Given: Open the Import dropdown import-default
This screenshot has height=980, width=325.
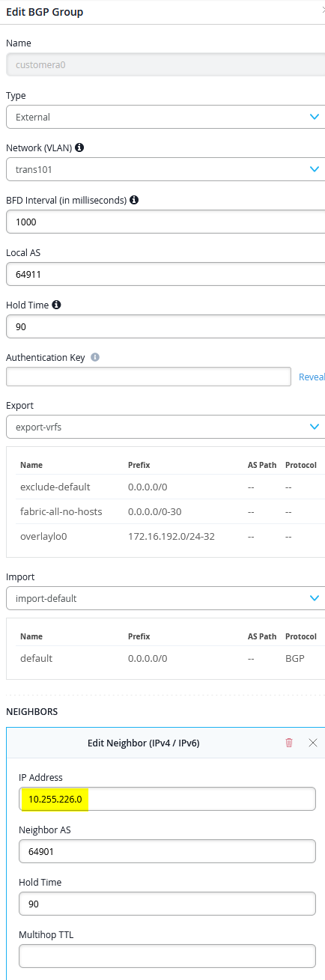Looking at the screenshot, I should 165,598.
